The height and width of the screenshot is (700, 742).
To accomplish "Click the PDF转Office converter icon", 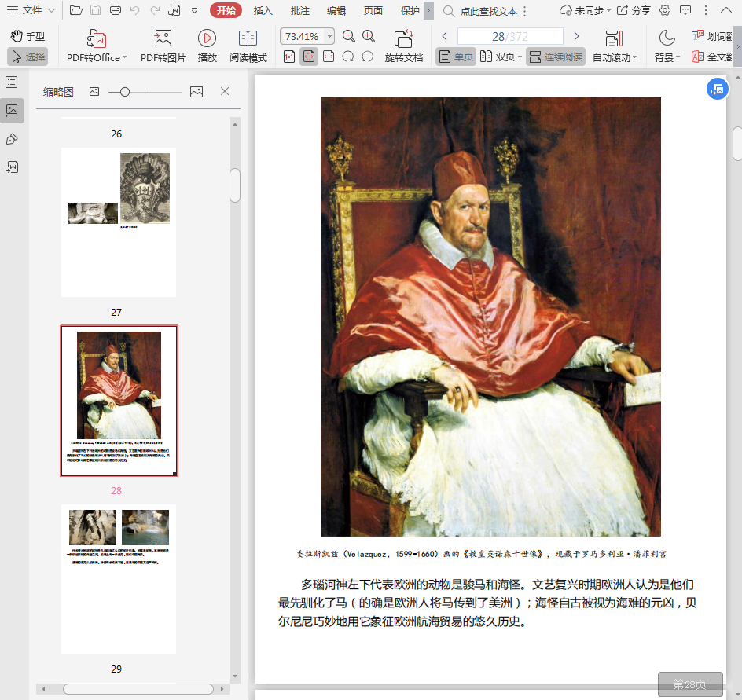I will coord(96,38).
